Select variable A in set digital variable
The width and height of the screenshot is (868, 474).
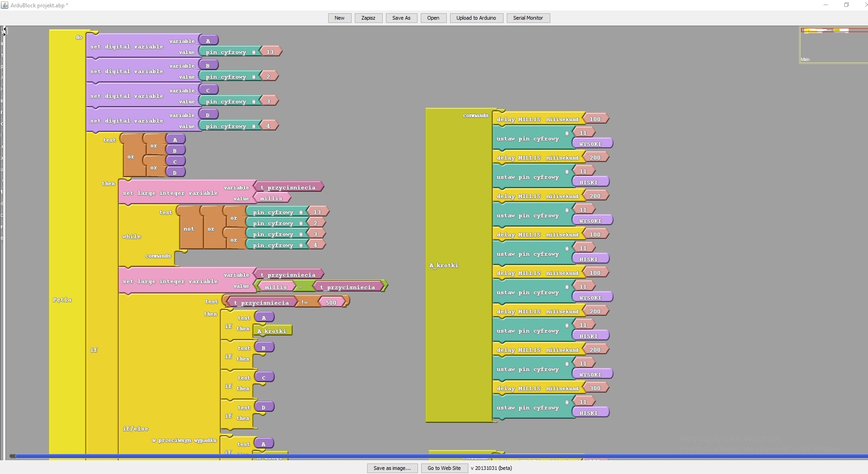click(208, 41)
